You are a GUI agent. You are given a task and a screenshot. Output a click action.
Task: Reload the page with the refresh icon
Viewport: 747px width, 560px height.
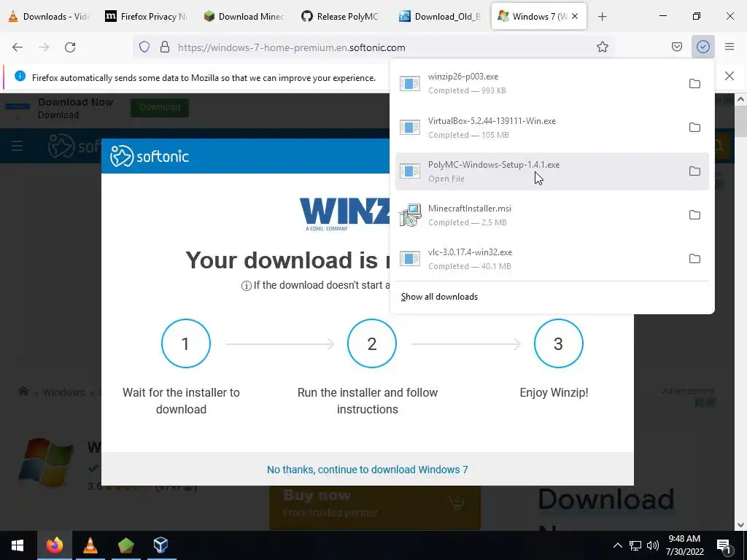click(70, 47)
